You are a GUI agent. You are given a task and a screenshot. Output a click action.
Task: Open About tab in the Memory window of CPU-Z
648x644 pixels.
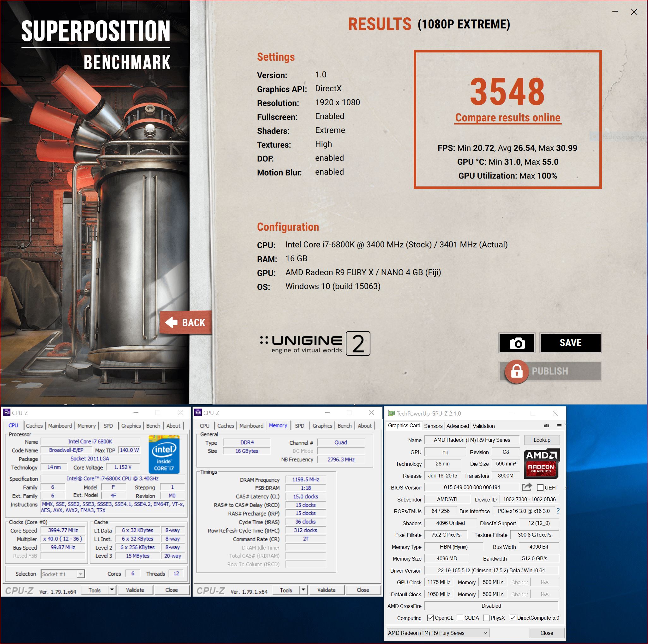[365, 426]
